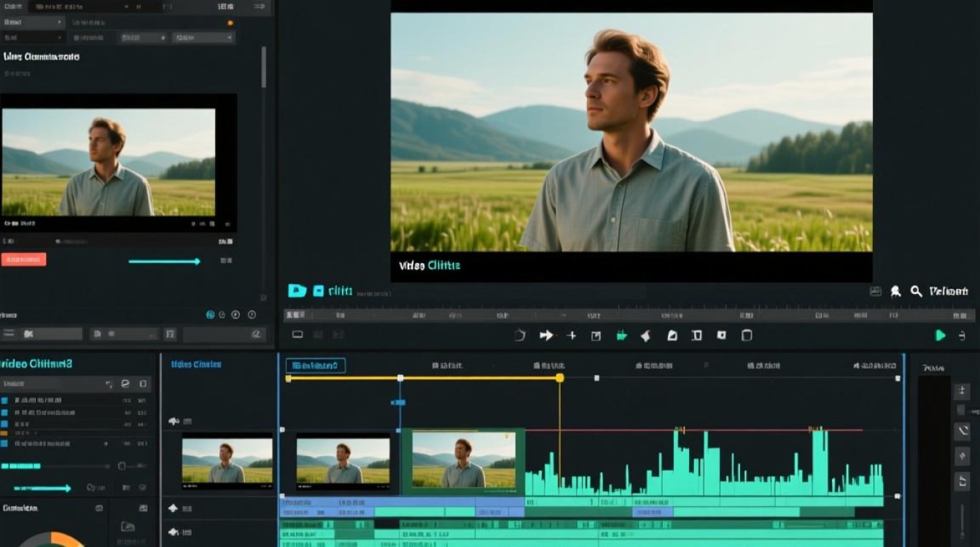980x547 pixels.
Task: Select the cyan camera icon below the preview
Action: pos(297,290)
